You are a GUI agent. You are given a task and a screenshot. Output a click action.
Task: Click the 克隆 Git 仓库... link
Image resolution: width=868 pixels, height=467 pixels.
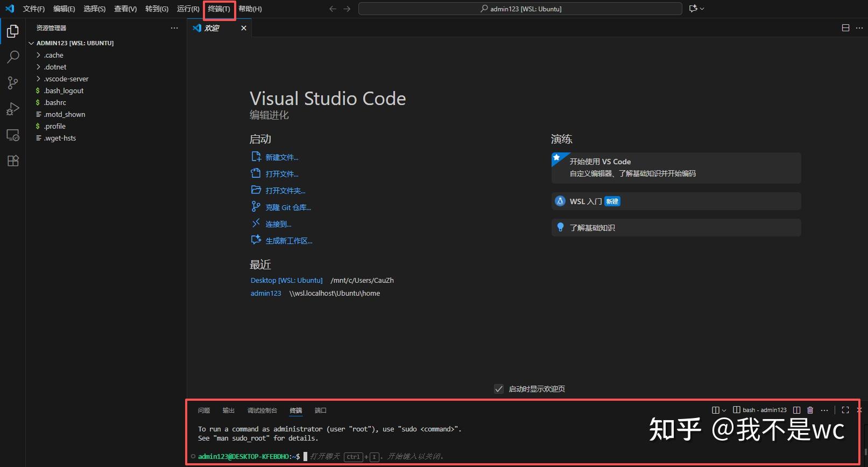(288, 207)
